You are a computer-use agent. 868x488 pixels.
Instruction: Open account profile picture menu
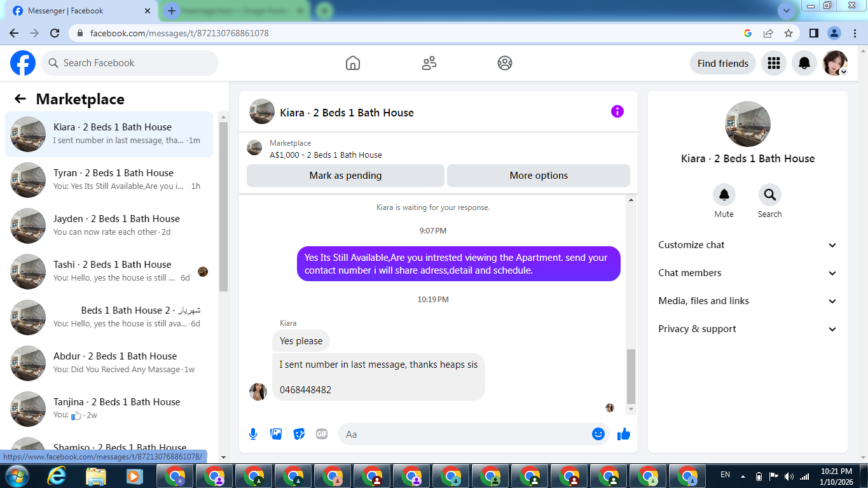point(835,63)
